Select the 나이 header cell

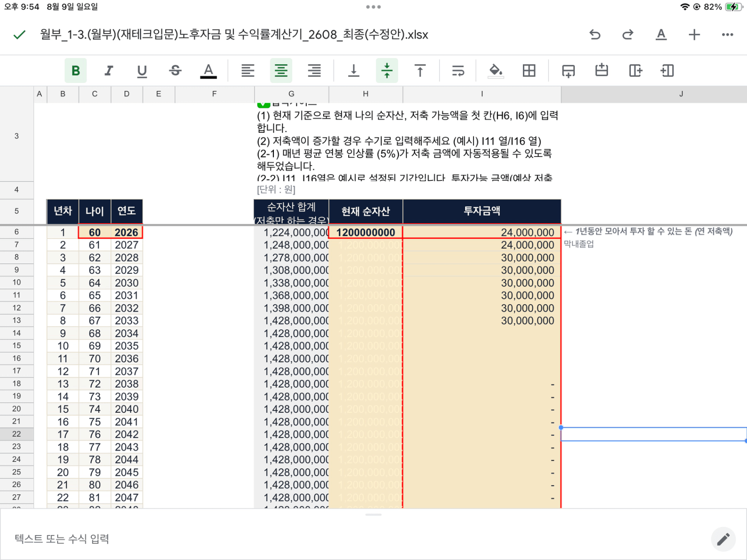(95, 211)
